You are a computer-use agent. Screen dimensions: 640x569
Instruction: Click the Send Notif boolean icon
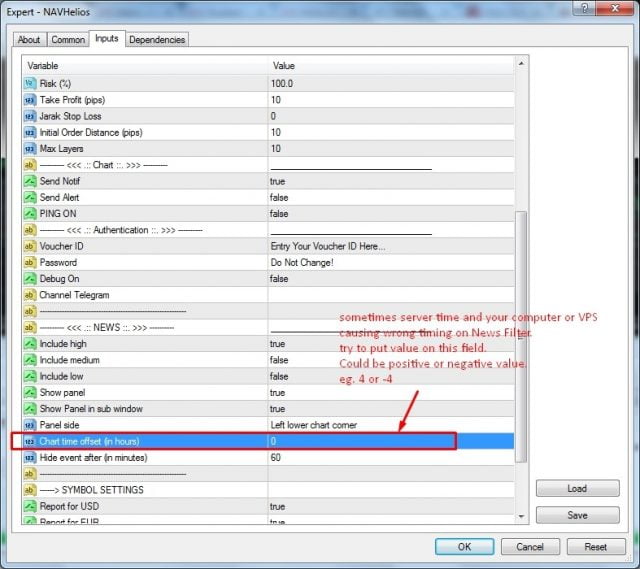pyautogui.click(x=30, y=181)
